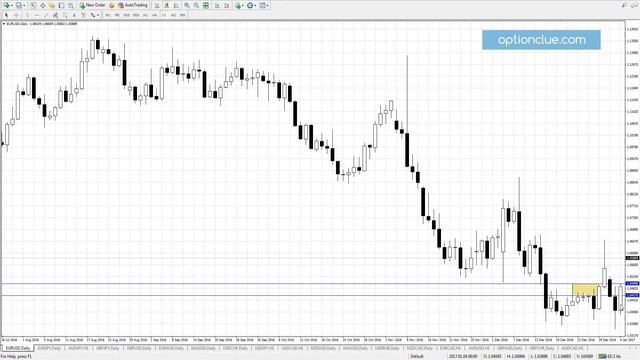Expand the Arrows tool dropdown
Viewport: 640px width, 360px height.
point(98,15)
